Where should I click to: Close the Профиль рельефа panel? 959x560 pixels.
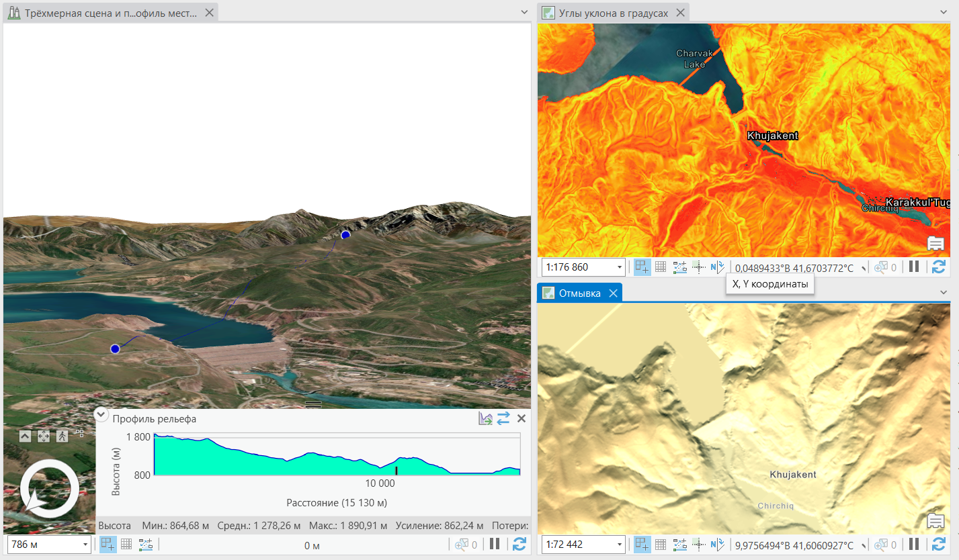coord(521,419)
